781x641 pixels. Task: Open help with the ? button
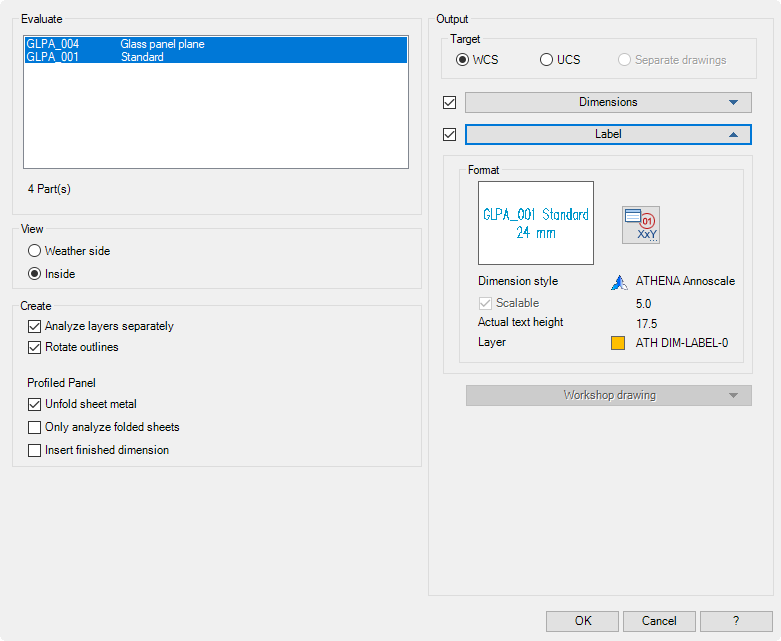tap(736, 621)
